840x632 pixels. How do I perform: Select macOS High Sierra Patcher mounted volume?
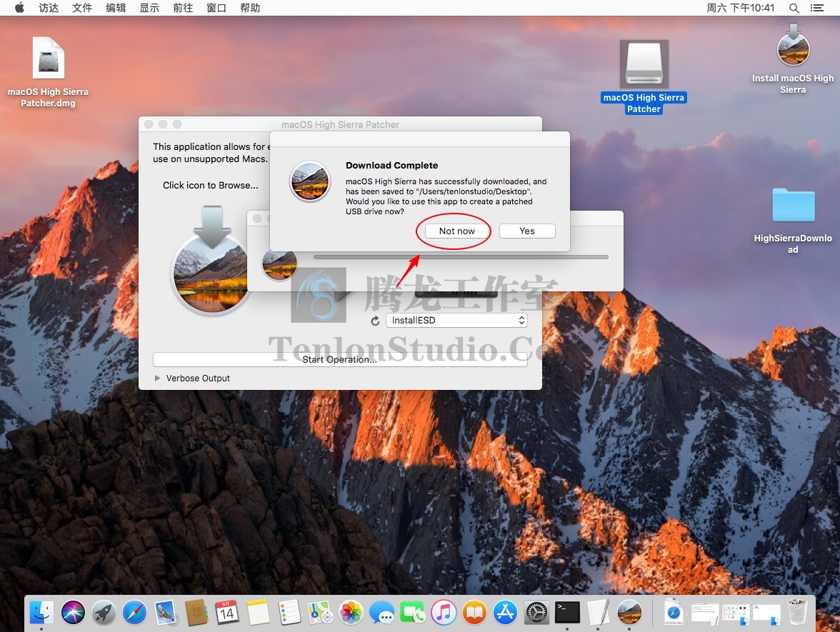644,77
